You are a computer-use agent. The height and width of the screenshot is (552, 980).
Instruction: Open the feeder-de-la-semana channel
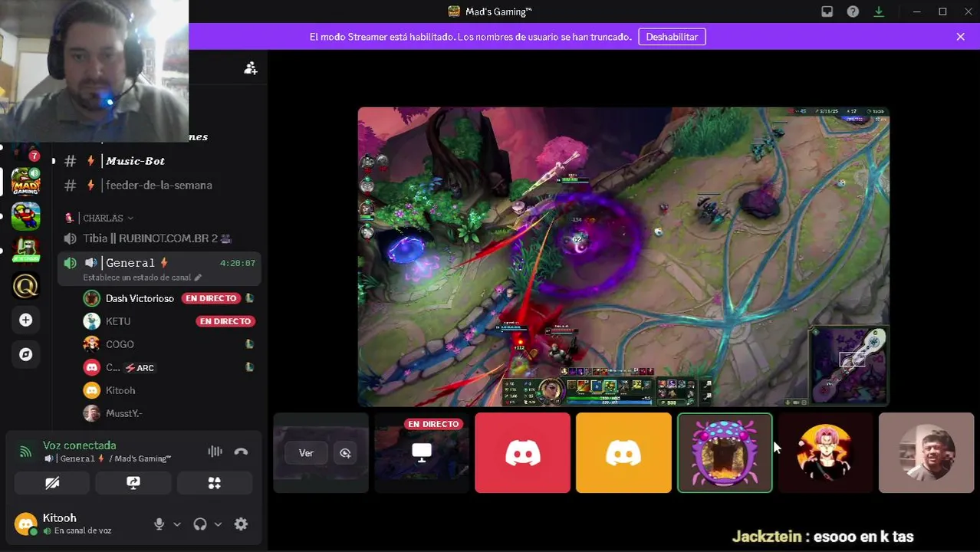tap(157, 185)
